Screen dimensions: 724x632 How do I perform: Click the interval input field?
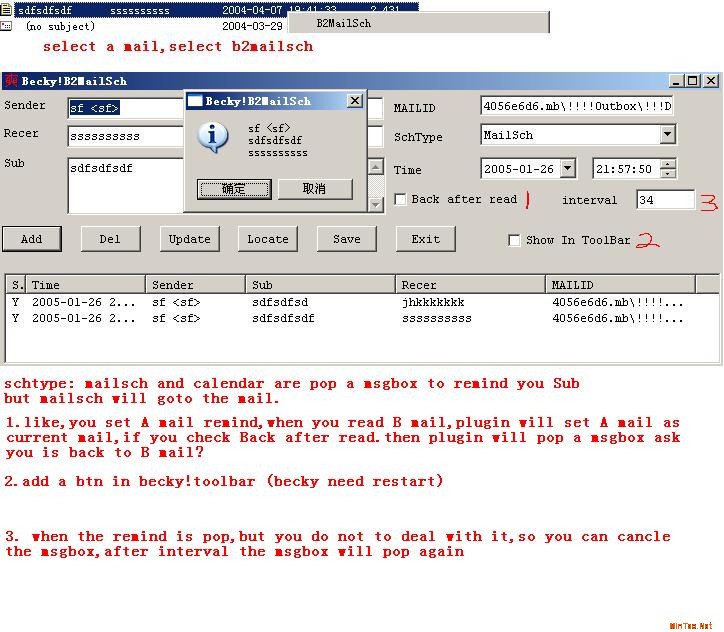(664, 200)
